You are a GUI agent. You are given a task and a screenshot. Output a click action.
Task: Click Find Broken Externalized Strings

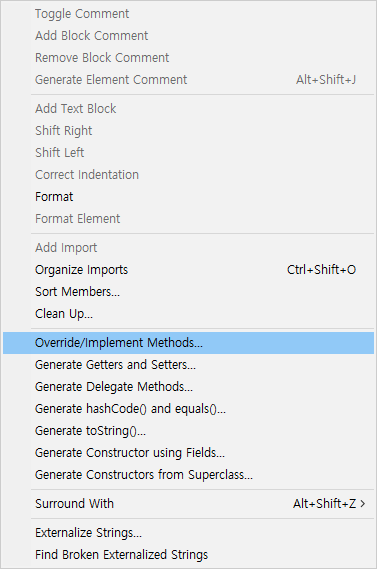(x=188, y=555)
